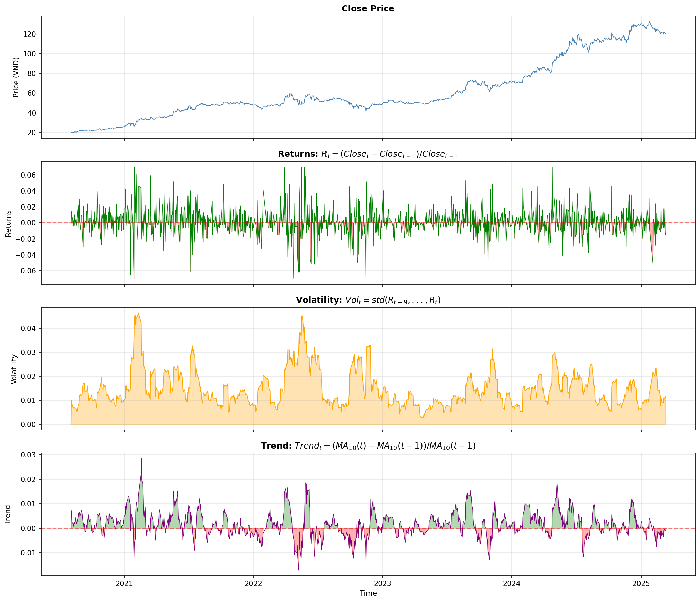Click the Time x-axis label

coord(368,593)
